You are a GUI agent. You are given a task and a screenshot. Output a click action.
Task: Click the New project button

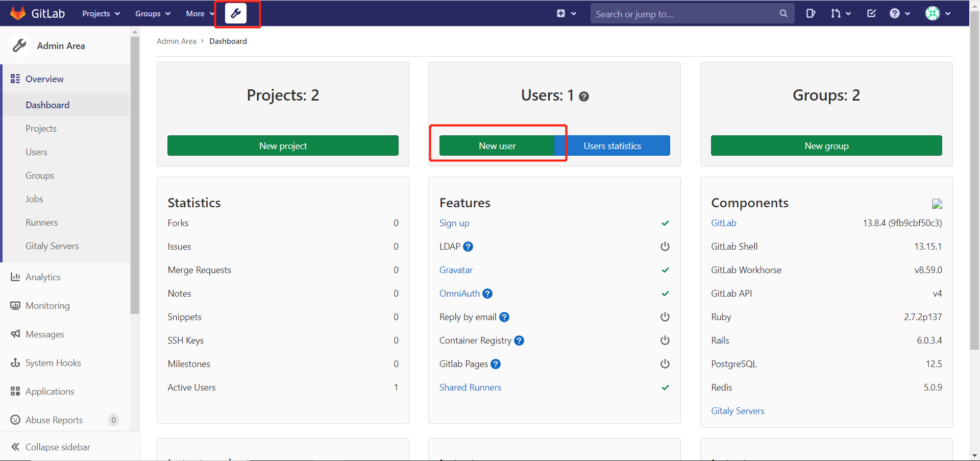(x=283, y=145)
